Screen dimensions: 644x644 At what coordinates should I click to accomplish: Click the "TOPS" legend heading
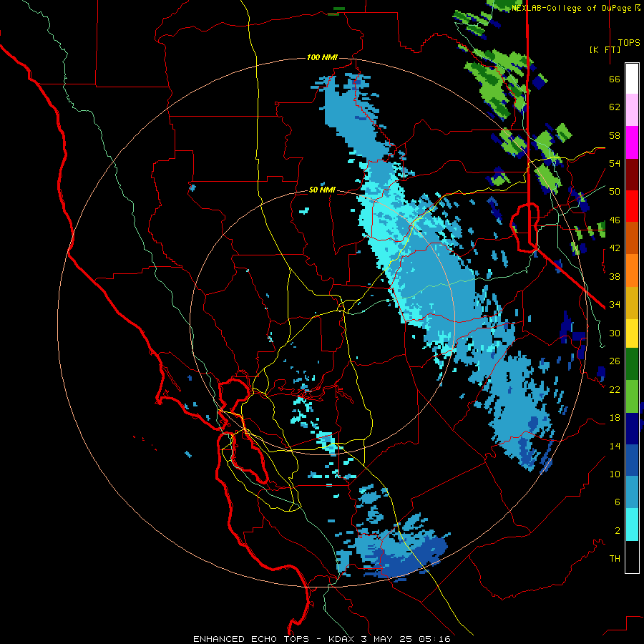[629, 42]
